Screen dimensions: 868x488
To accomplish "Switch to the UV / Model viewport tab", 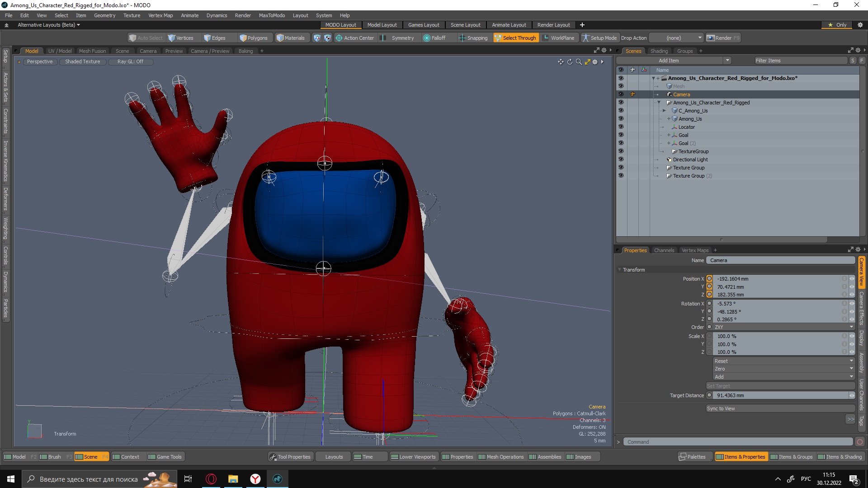I will pyautogui.click(x=60, y=51).
